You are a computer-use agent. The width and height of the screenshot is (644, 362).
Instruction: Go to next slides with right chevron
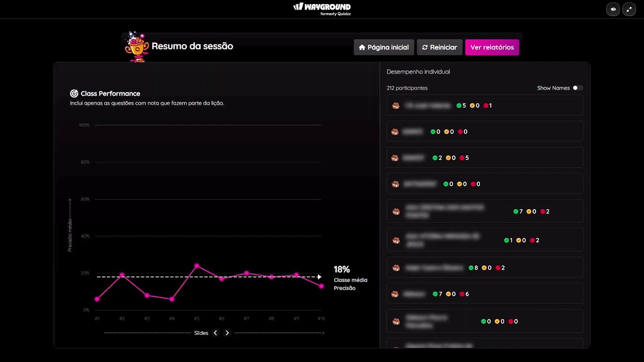227,333
